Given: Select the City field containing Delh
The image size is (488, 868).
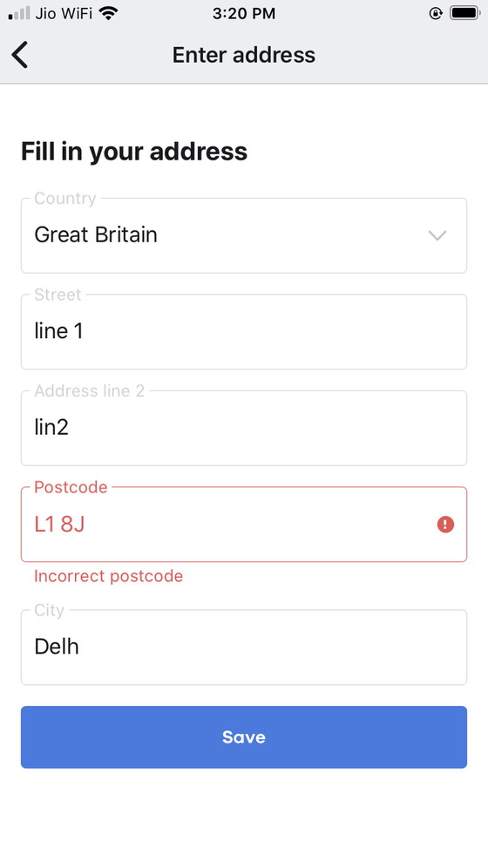Looking at the screenshot, I should point(244,648).
